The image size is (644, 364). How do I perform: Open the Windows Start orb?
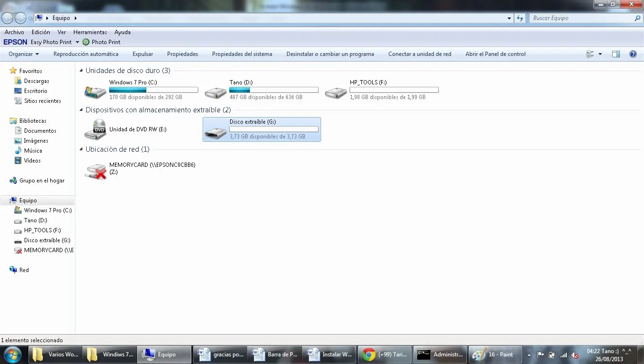[12, 355]
